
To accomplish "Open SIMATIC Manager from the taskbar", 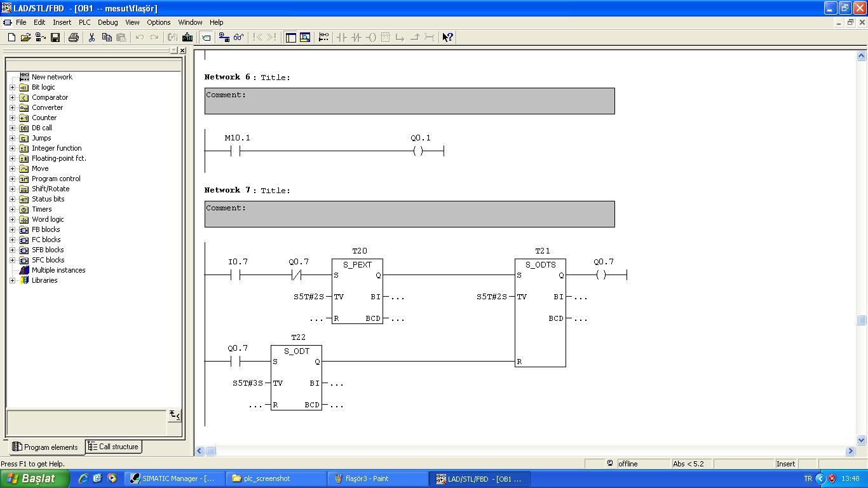I will [x=173, y=478].
